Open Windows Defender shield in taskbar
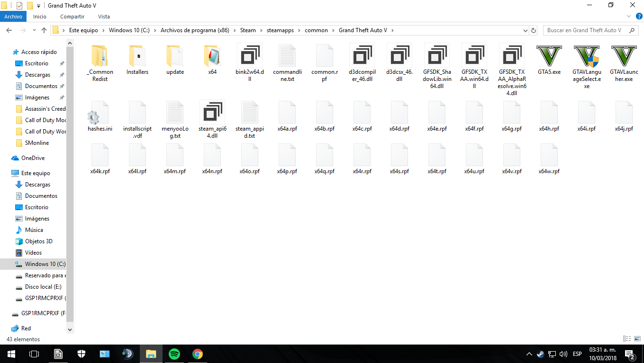Screen dimensions: 644x363 [x=82, y=354]
